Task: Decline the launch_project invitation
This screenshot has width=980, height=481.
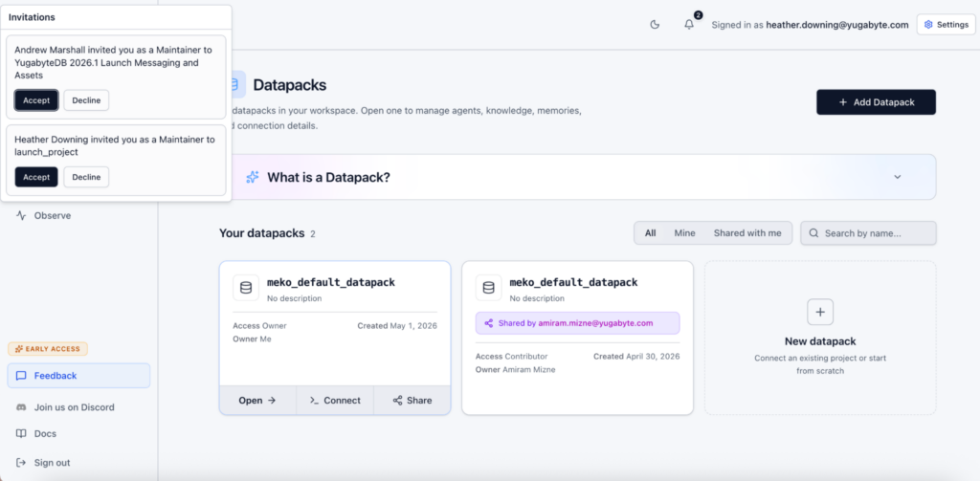Action: (x=86, y=177)
